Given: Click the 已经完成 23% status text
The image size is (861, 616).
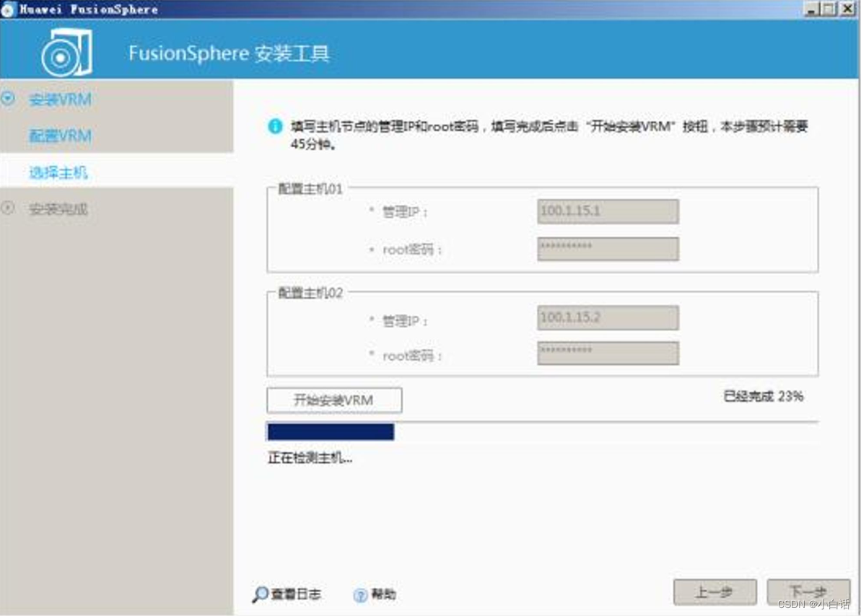Looking at the screenshot, I should 764,397.
